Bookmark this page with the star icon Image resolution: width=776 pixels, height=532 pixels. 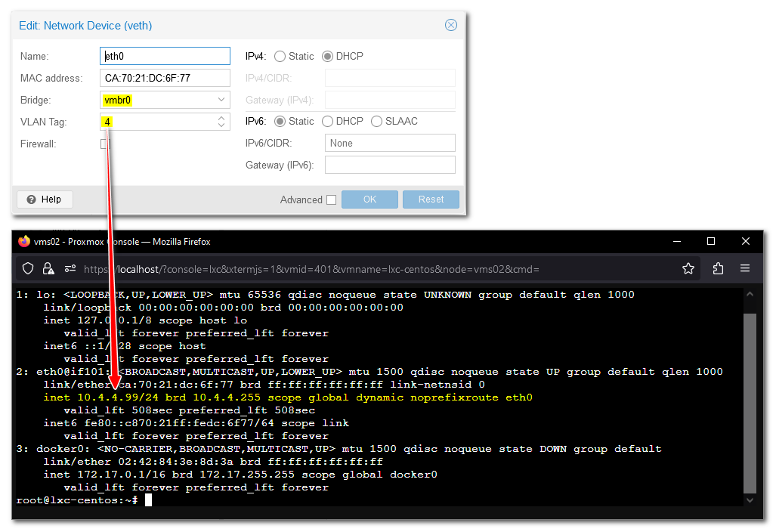coord(688,268)
